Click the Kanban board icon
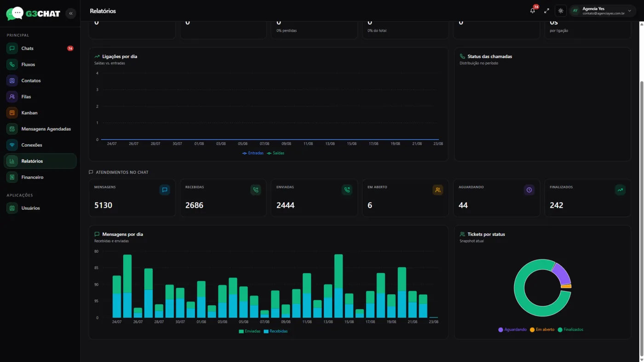This screenshot has height=362, width=644. (x=12, y=113)
